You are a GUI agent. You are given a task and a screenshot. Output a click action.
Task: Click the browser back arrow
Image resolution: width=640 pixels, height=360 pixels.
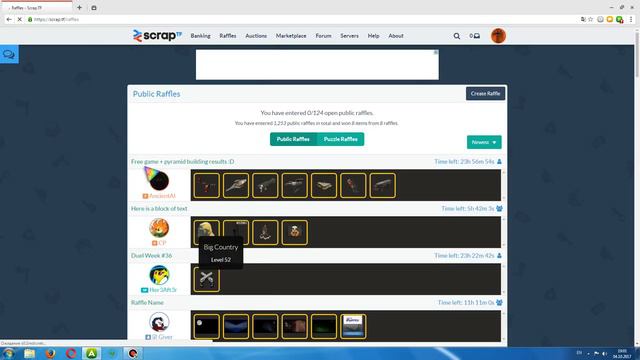9,19
